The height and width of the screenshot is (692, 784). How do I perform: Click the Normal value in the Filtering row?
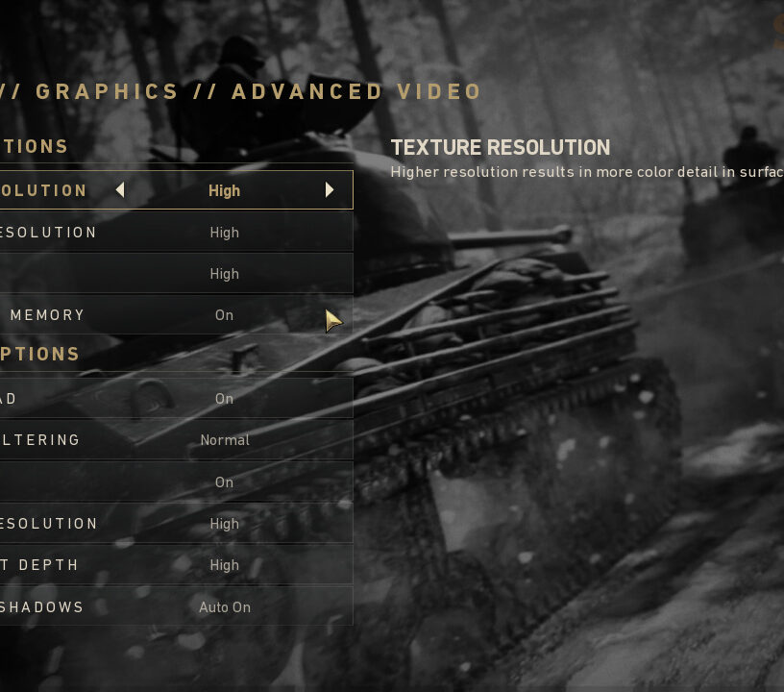(225, 440)
